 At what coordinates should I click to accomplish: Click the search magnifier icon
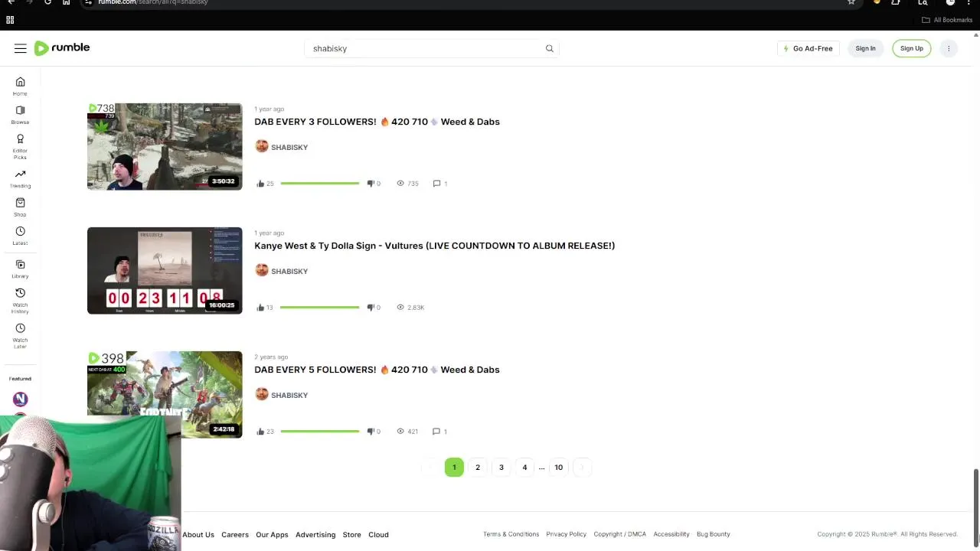click(x=549, y=48)
